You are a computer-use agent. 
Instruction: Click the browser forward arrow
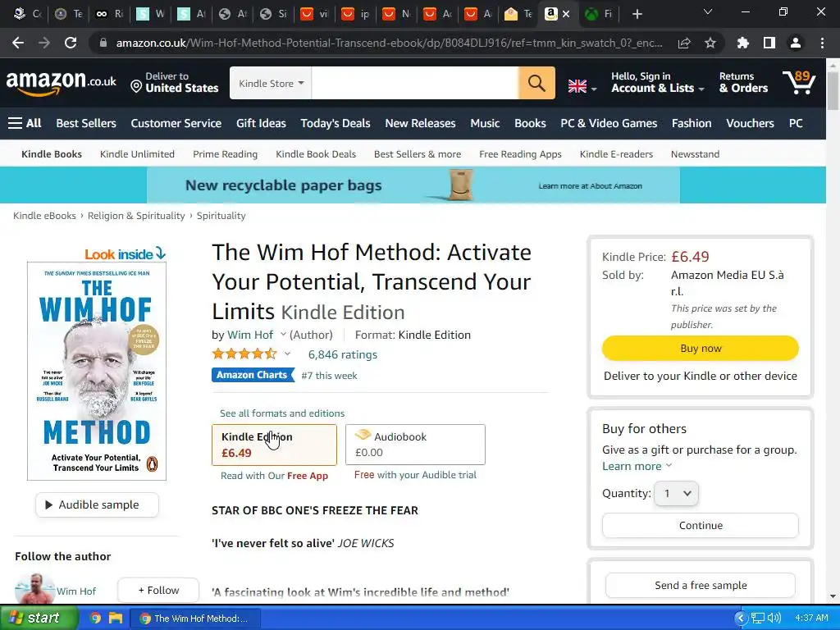[x=44, y=43]
